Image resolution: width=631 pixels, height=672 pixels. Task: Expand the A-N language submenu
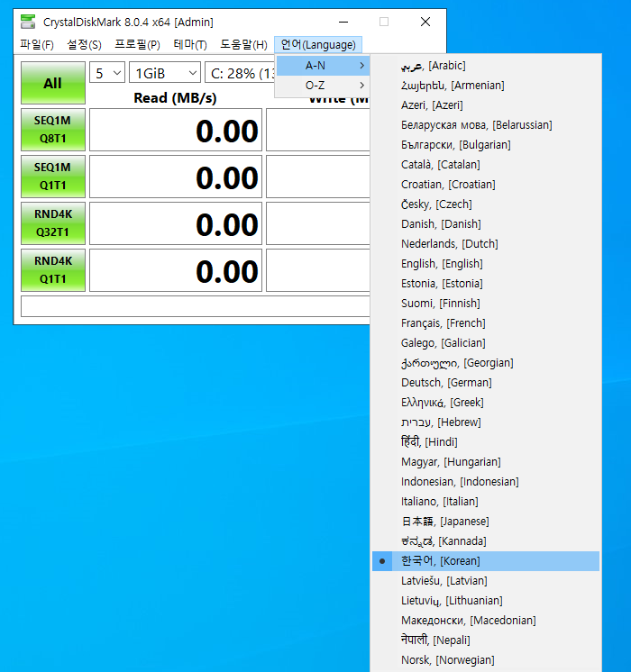click(322, 66)
